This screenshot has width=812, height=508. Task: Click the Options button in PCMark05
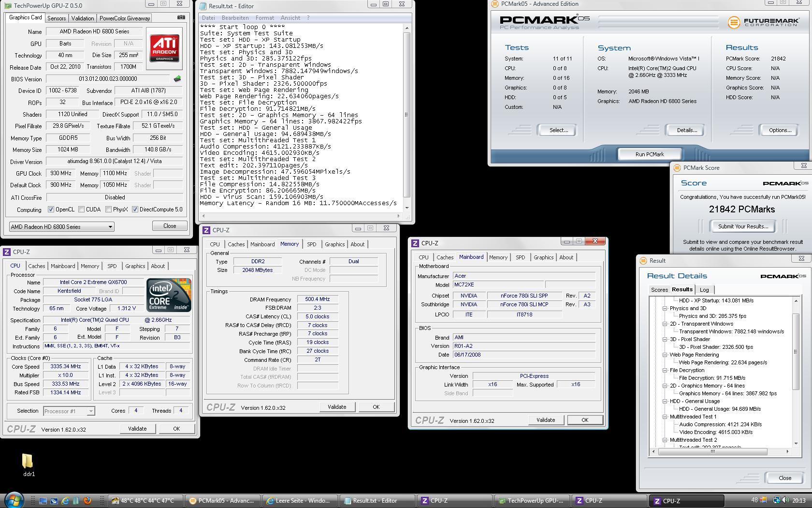(780, 130)
